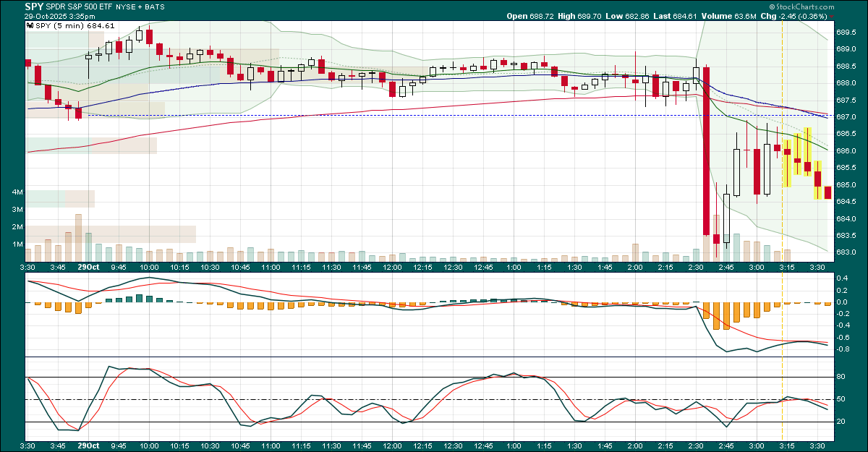The image size is (868, 452).
Task: Click 2:45 on the stochastic panel time axis
Action: (726, 447)
